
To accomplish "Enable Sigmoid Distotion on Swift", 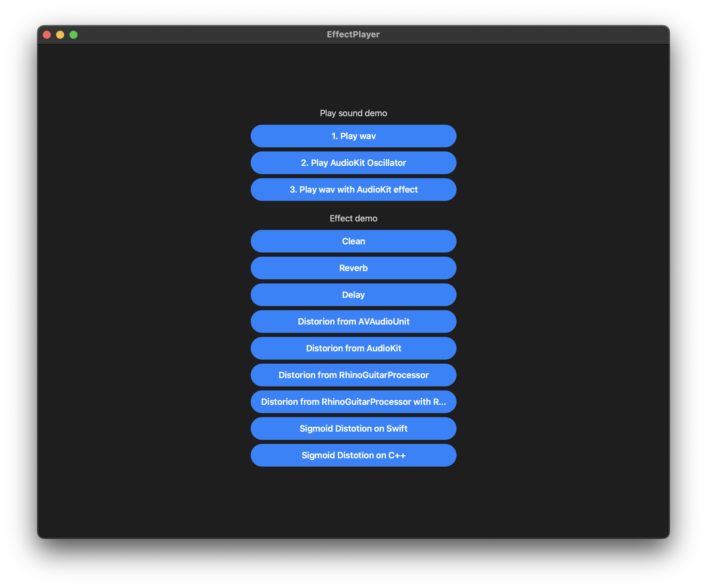I will point(353,428).
